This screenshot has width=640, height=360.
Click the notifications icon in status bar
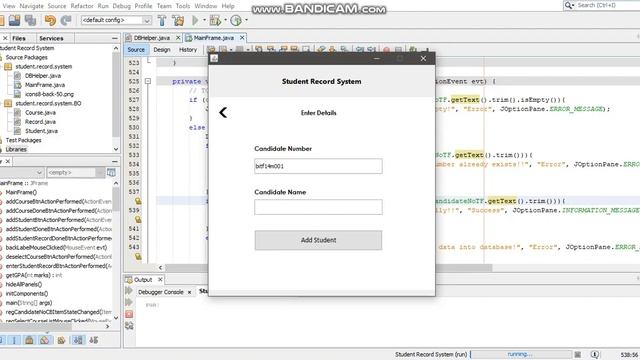coord(595,354)
